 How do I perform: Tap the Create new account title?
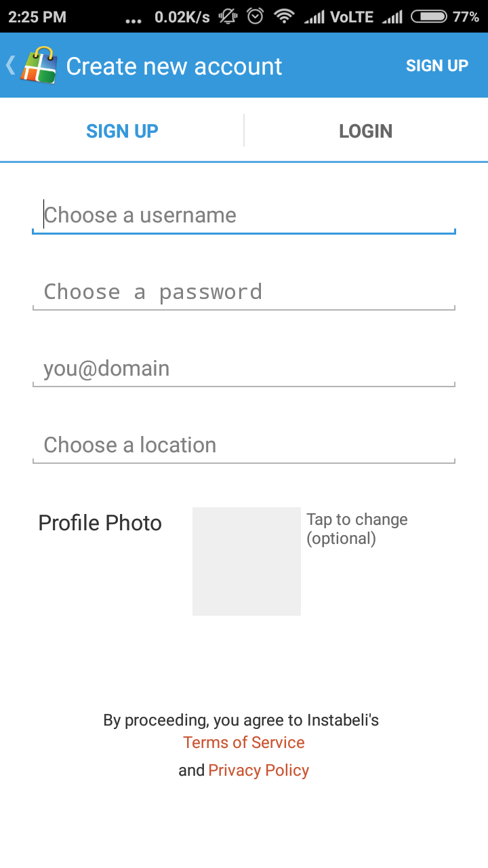pyautogui.click(x=174, y=66)
